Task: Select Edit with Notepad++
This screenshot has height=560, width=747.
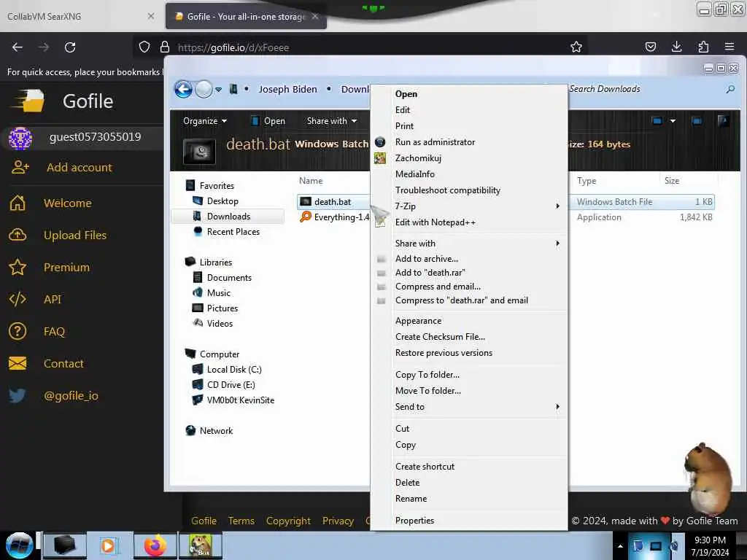Action: click(x=469, y=222)
